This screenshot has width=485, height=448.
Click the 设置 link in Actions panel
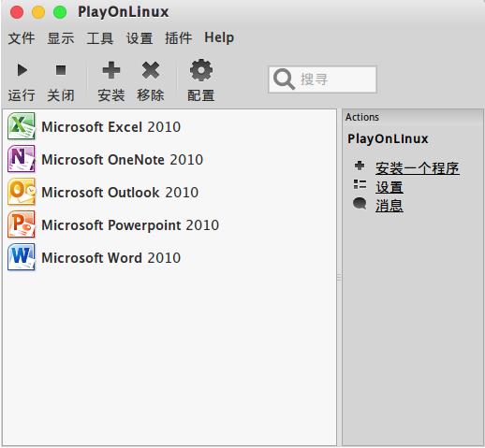coord(389,187)
